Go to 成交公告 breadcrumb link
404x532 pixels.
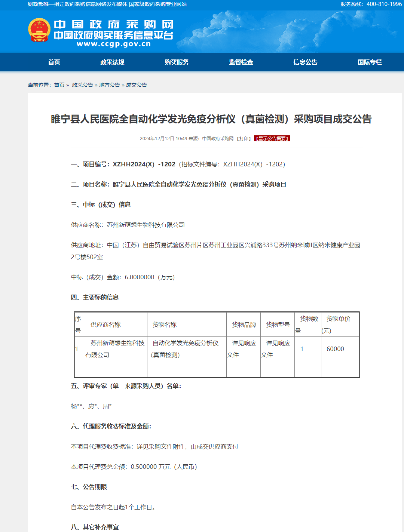[x=136, y=85]
